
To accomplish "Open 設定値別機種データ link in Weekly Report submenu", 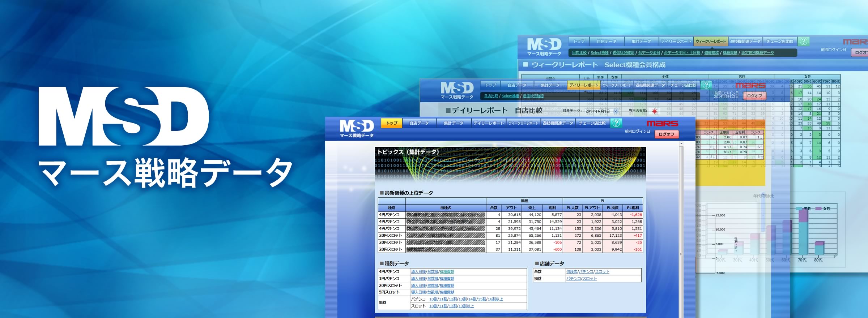I will coord(758,53).
